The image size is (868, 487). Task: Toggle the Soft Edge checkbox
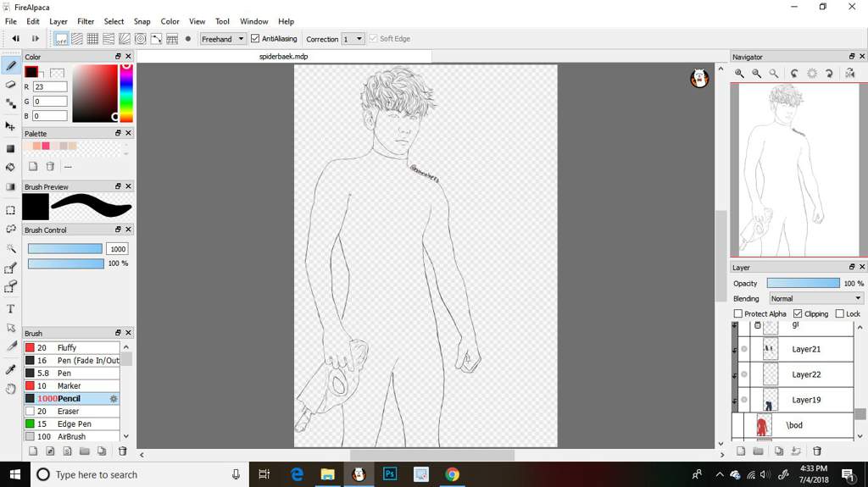(373, 38)
